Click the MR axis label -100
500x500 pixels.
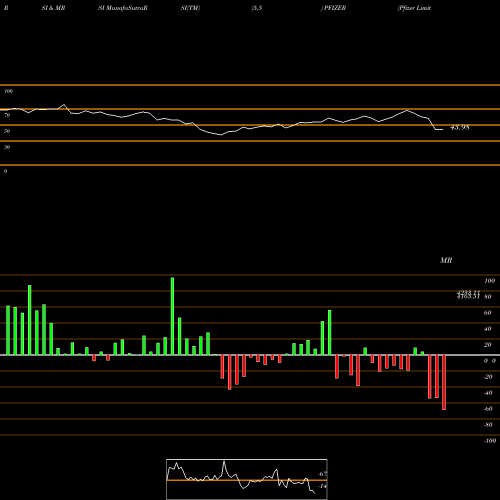click(489, 441)
